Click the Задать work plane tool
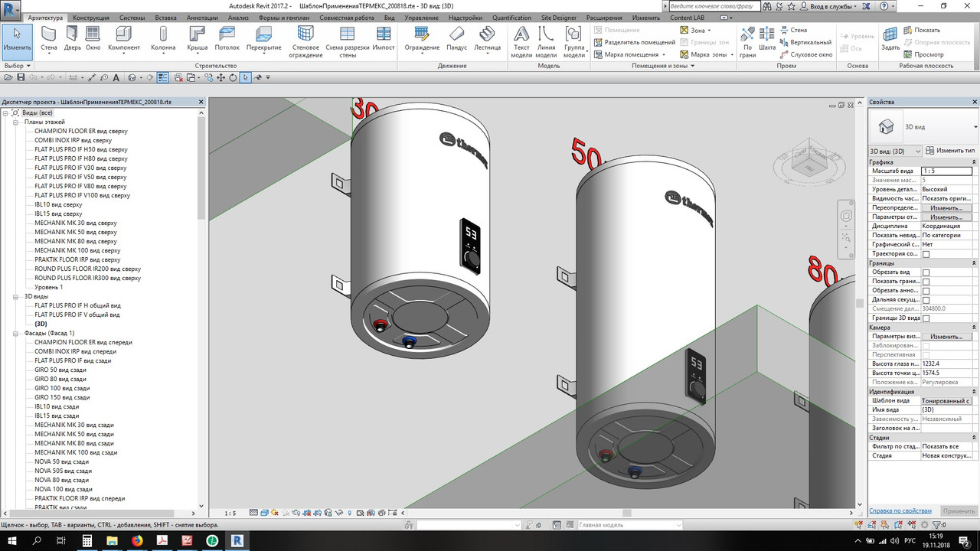Image resolution: width=980 pixels, height=551 pixels. click(890, 39)
